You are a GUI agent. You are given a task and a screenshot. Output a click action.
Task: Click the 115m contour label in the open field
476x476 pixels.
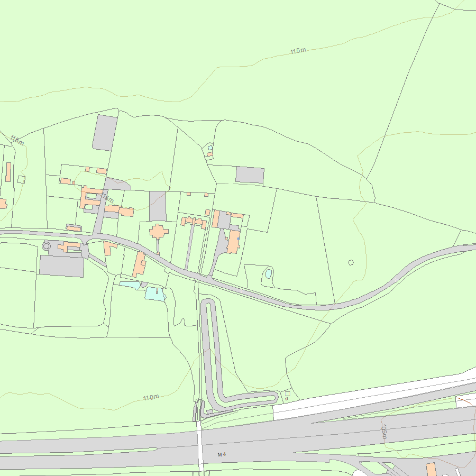point(298,51)
